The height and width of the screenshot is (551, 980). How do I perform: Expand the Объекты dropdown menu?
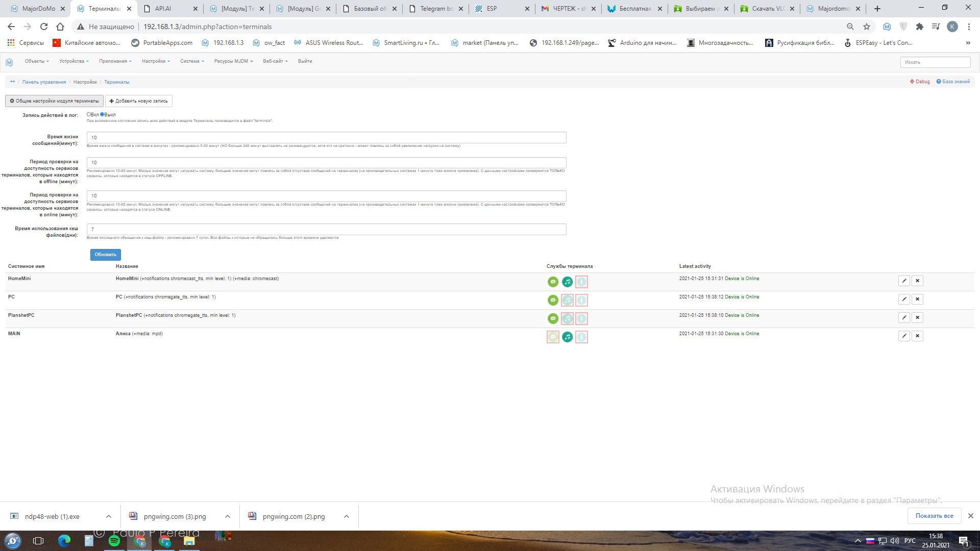point(37,61)
